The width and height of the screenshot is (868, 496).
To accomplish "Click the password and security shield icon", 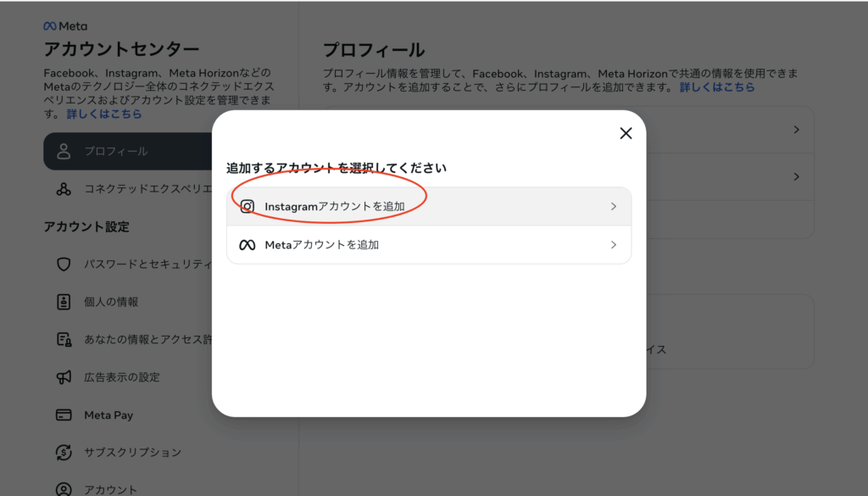I will pyautogui.click(x=64, y=265).
